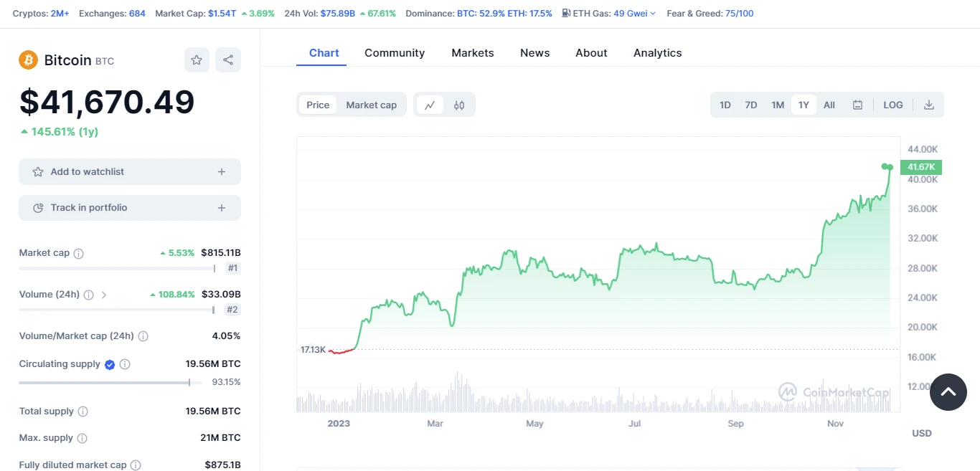
Task: Click the $815.11B market cap value
Action: click(x=221, y=253)
